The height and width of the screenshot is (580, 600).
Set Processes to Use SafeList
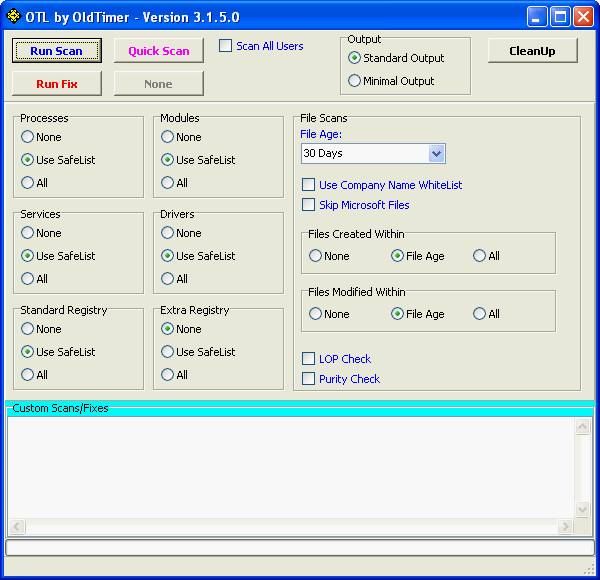[28, 160]
